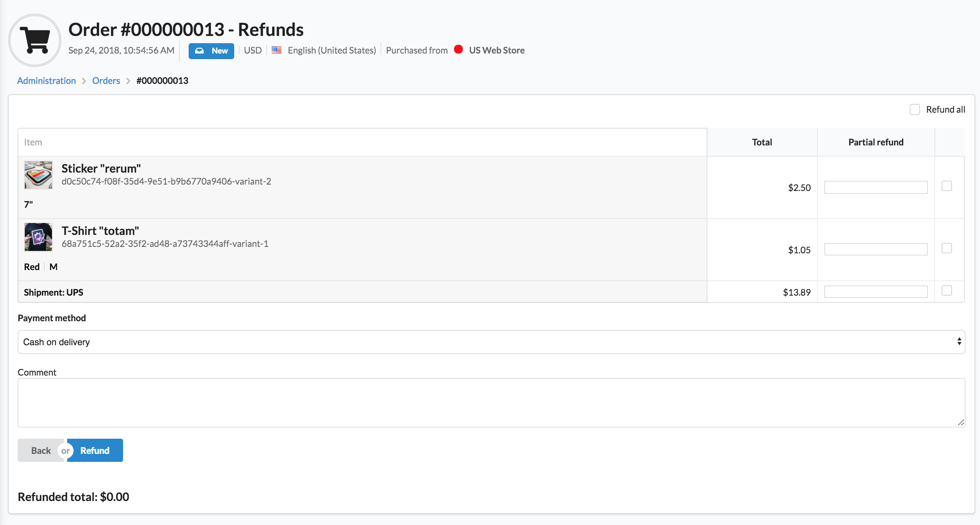Screen dimensions: 980x525
Task: Open the Sticker "rerum" thumbnail
Action: click(x=38, y=175)
